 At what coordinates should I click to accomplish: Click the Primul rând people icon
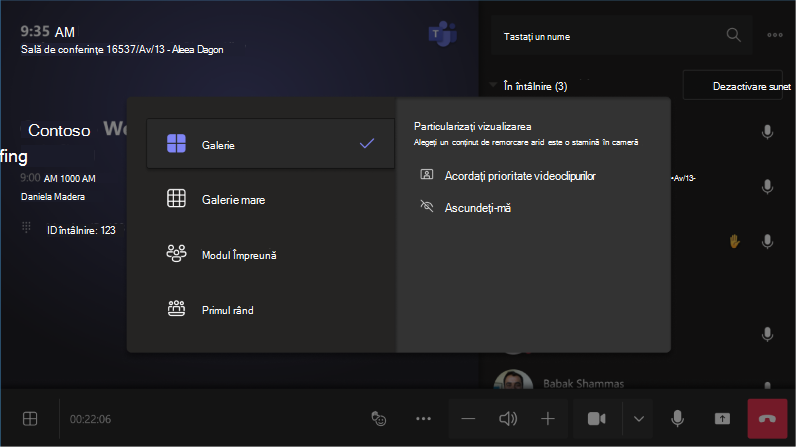pyautogui.click(x=176, y=308)
